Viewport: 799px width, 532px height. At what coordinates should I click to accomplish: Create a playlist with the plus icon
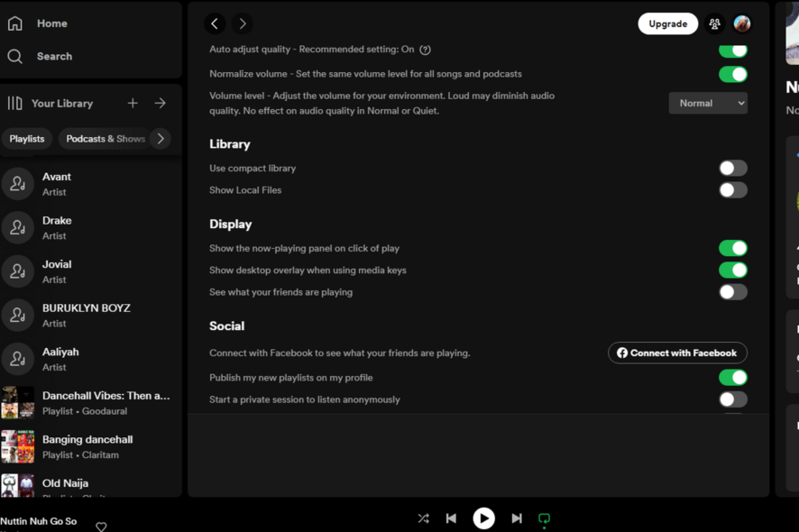(x=132, y=103)
